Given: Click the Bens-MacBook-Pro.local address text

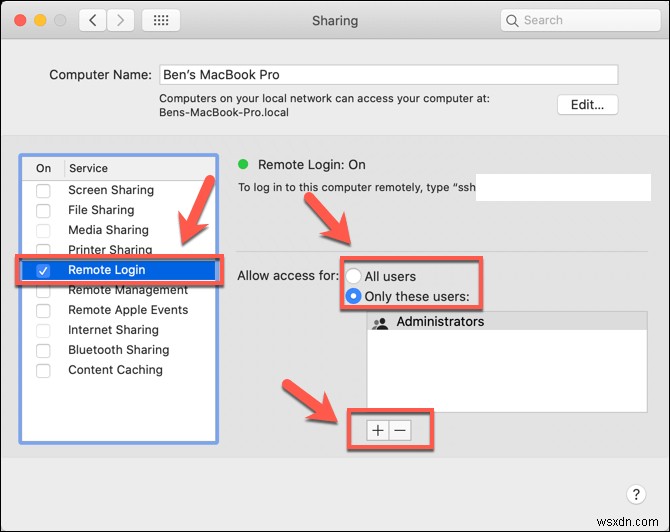Looking at the screenshot, I should tap(224, 112).
